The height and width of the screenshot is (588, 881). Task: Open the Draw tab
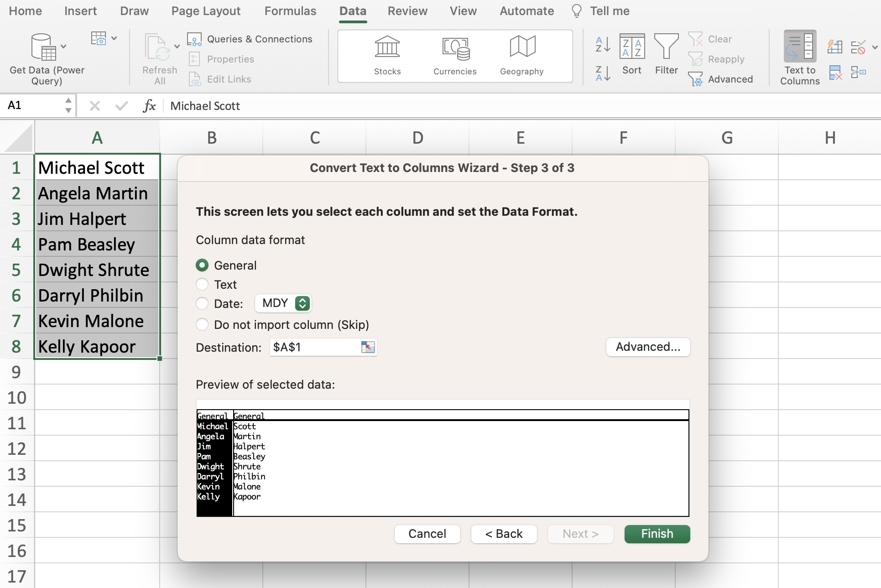tap(134, 11)
